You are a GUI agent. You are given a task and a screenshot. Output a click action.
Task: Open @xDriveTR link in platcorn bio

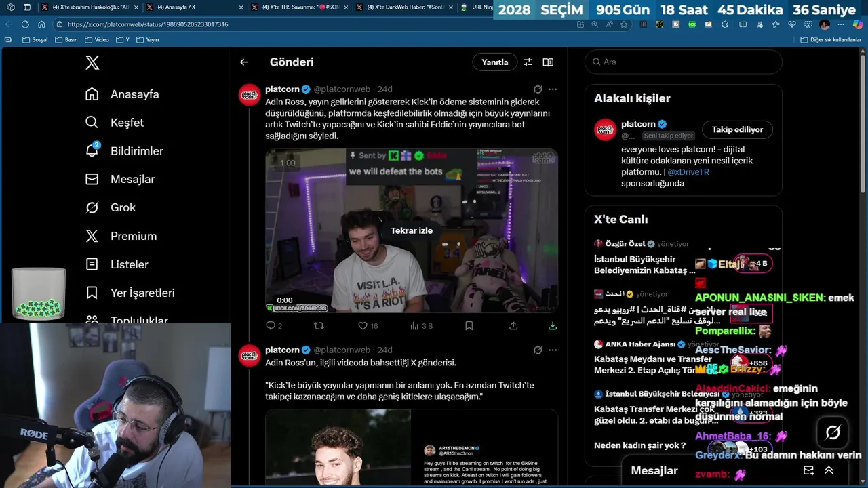point(688,172)
